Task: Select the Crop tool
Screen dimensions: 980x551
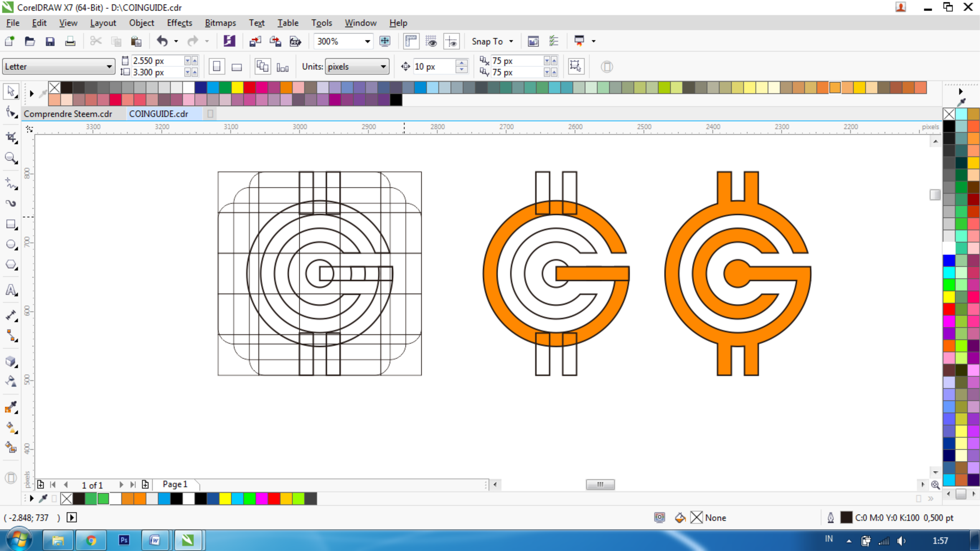Action: click(x=11, y=137)
